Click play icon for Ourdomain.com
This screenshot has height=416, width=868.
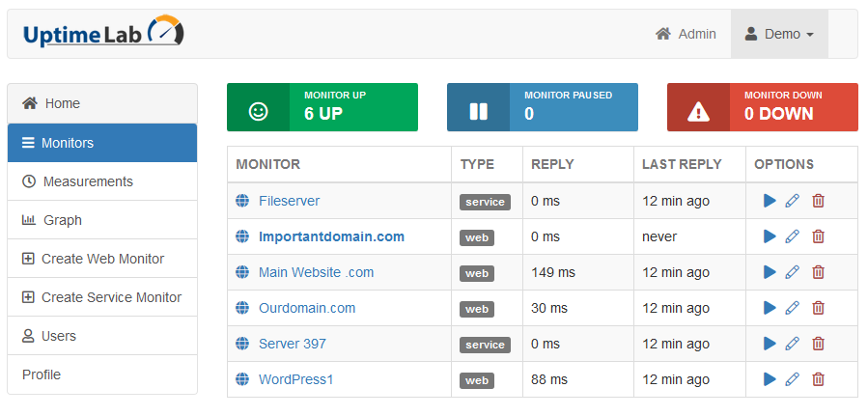tap(770, 308)
